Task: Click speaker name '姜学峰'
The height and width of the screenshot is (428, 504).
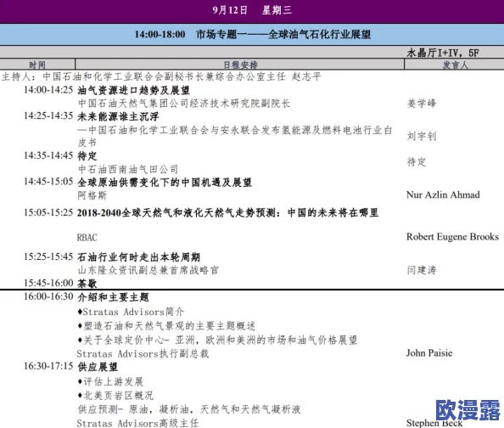Action: click(422, 104)
